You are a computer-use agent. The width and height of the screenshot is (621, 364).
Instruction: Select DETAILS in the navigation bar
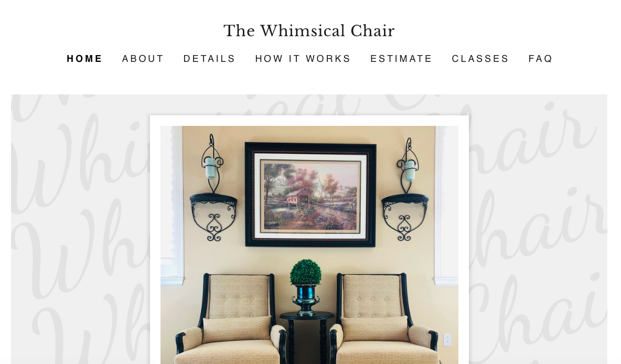pos(209,59)
